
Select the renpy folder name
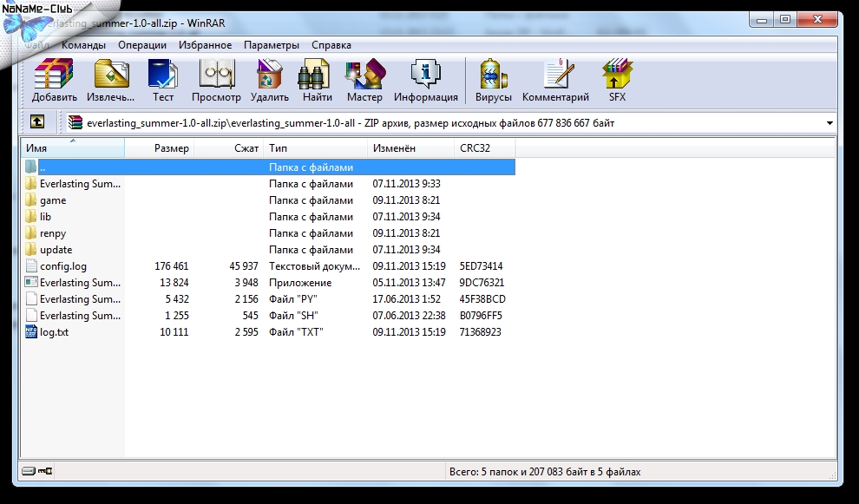(53, 233)
